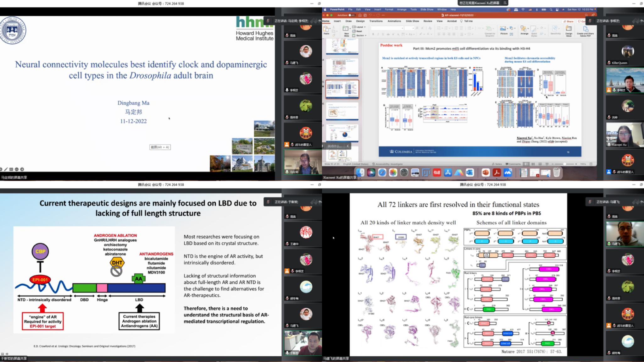The image size is (644, 362).
Task: Click the 截图(Alt + A) screenshot button
Action: click(x=160, y=147)
